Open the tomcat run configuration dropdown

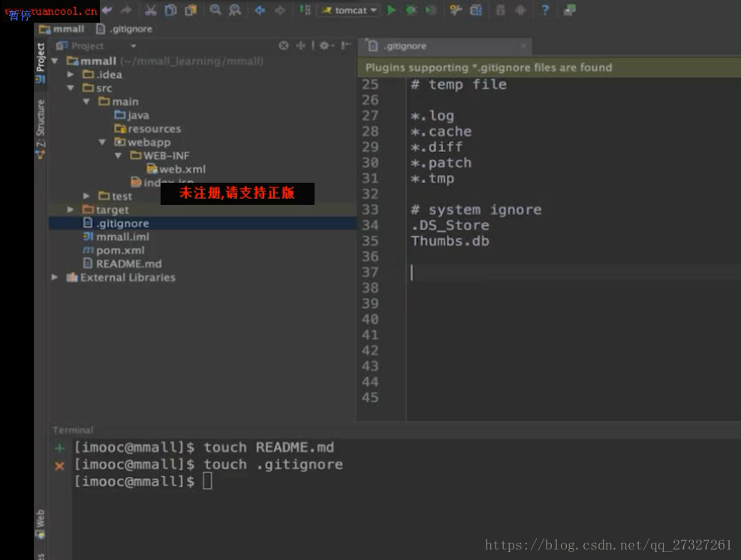[x=350, y=10]
